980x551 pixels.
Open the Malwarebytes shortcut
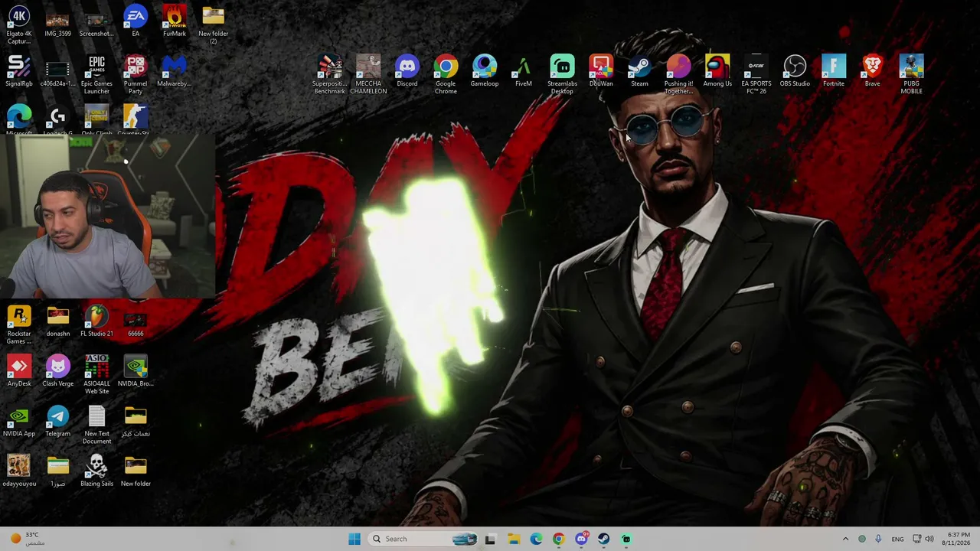(x=175, y=71)
